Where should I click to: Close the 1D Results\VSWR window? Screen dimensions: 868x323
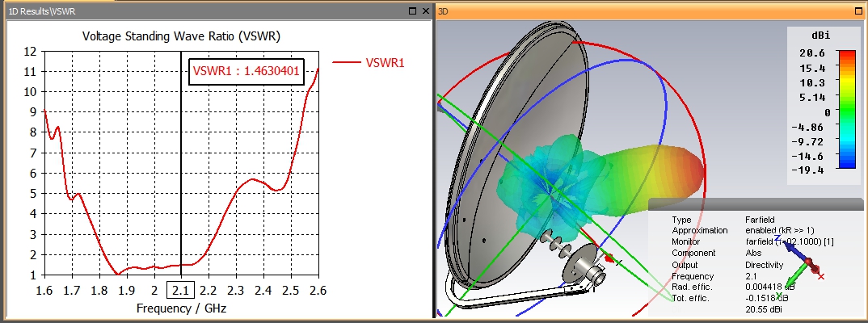pos(426,10)
